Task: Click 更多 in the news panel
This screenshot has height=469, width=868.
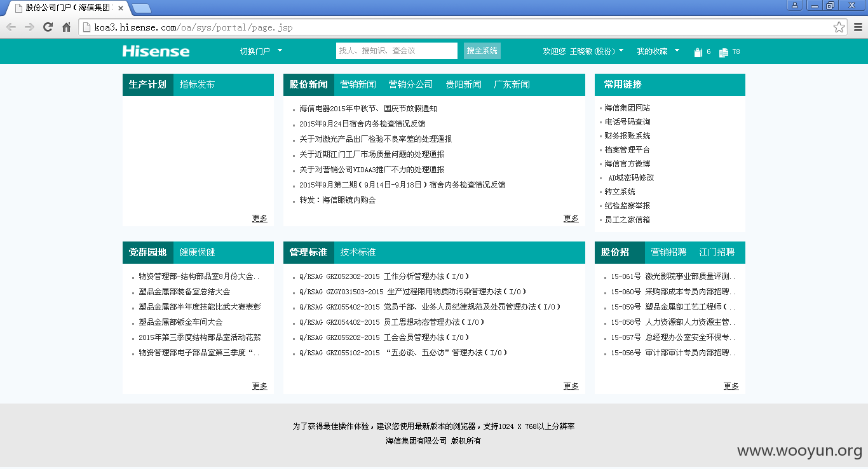Action: tap(571, 219)
